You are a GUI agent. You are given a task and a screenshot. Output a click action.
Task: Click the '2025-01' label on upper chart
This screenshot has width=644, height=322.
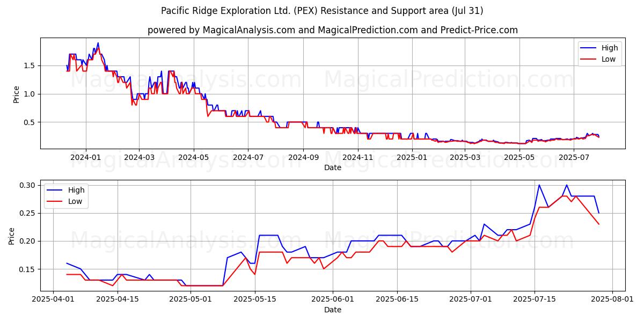(411, 157)
